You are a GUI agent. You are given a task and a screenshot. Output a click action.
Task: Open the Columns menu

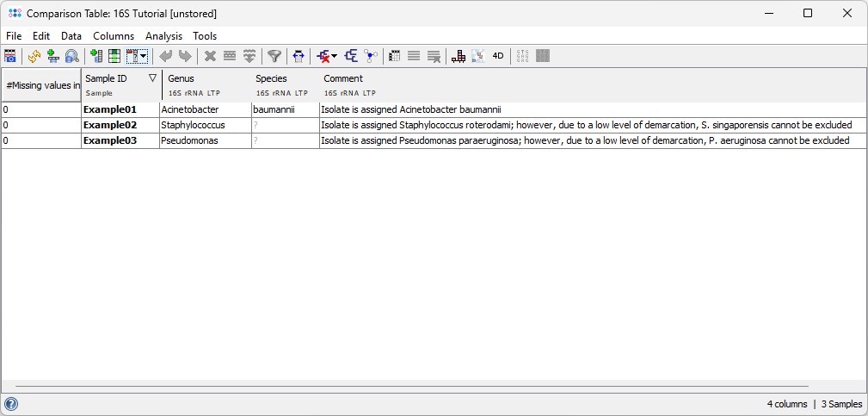[x=114, y=36]
